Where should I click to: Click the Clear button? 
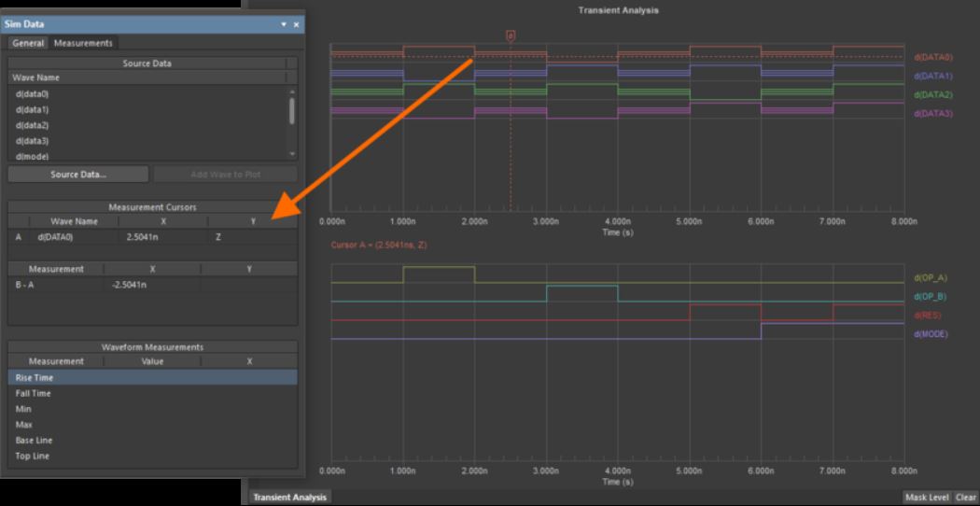point(966,498)
